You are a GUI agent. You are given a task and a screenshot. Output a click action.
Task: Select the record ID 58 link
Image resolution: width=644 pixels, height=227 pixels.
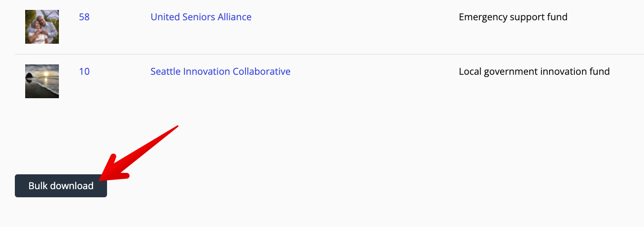tap(84, 17)
